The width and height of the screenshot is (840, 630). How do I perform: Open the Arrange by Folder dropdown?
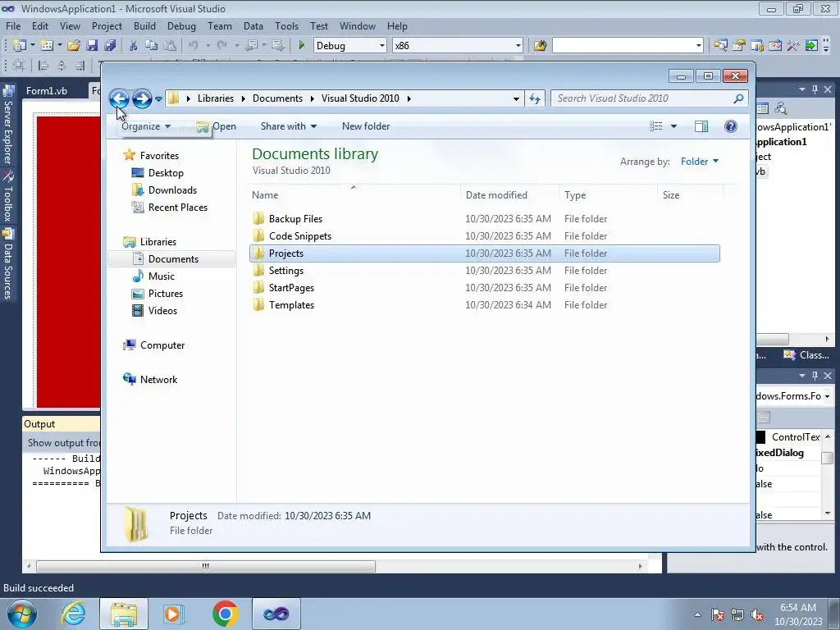(700, 162)
